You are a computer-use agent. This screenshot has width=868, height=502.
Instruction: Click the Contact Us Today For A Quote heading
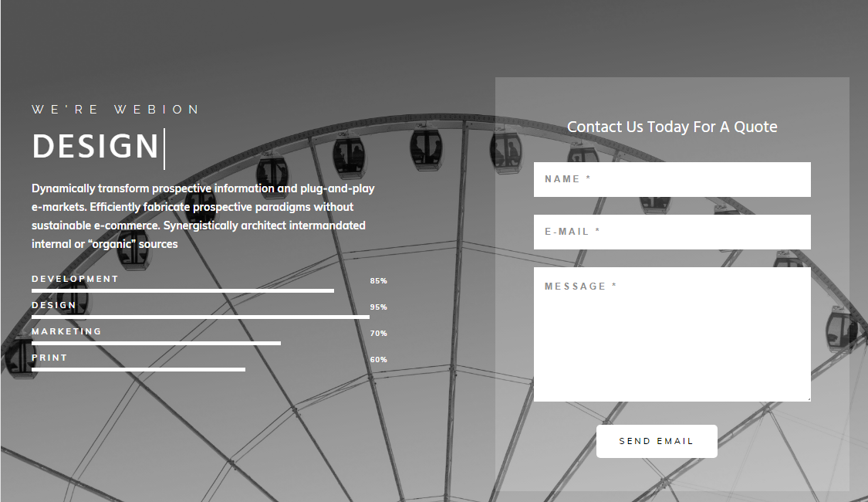coord(672,127)
